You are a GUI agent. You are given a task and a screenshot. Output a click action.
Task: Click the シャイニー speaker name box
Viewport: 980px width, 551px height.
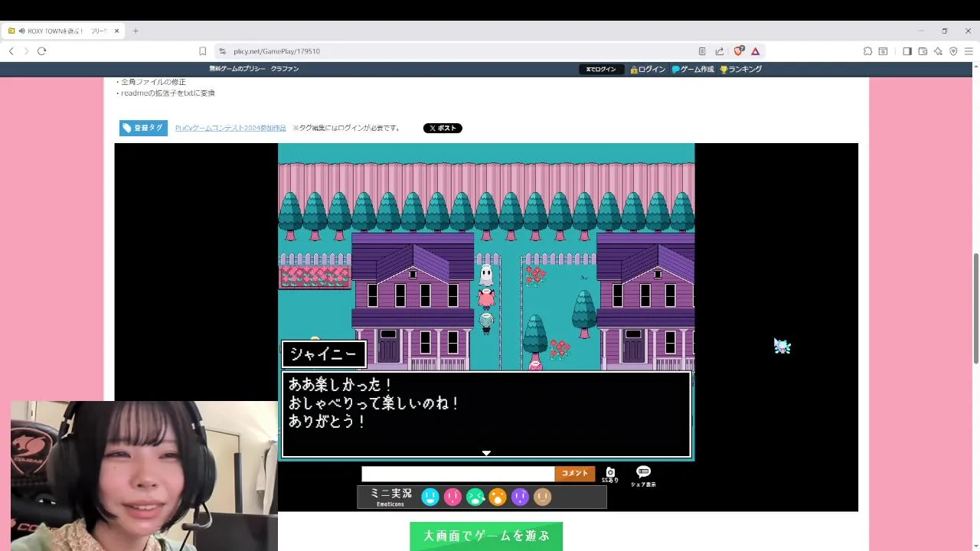click(324, 354)
